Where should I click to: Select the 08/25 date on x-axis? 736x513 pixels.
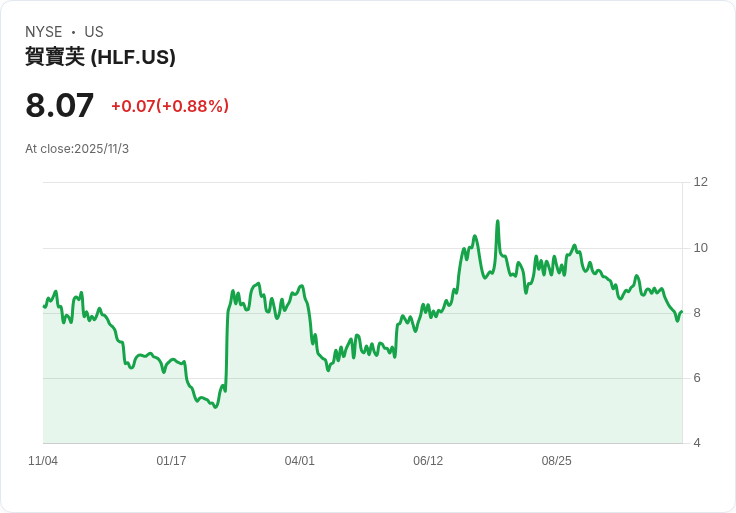[556, 461]
